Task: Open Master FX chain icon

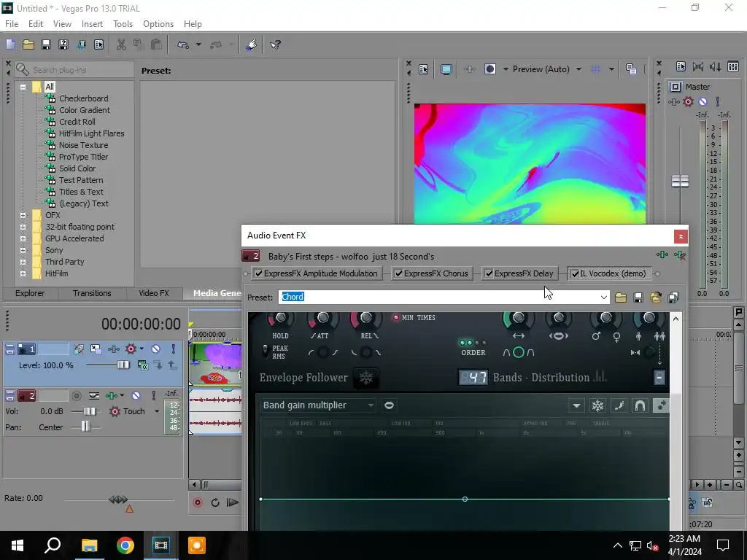Action: 673,102
